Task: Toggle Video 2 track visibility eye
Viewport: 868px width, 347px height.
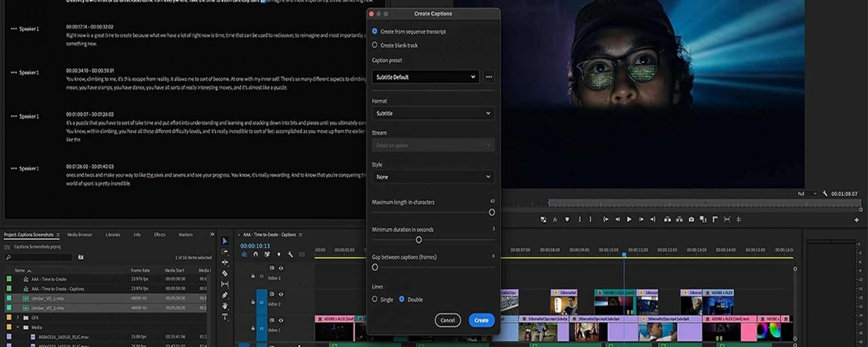Action: click(x=281, y=294)
